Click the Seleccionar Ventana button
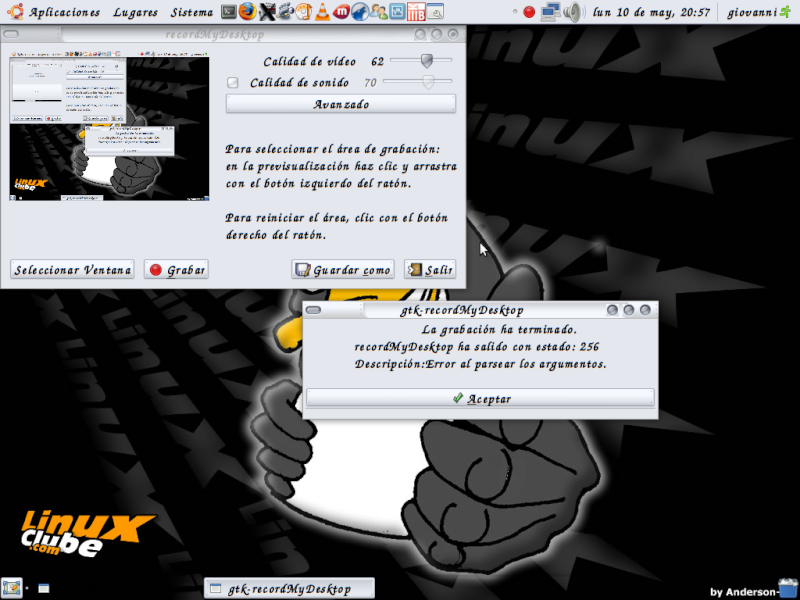The image size is (800, 600). pos(72,269)
